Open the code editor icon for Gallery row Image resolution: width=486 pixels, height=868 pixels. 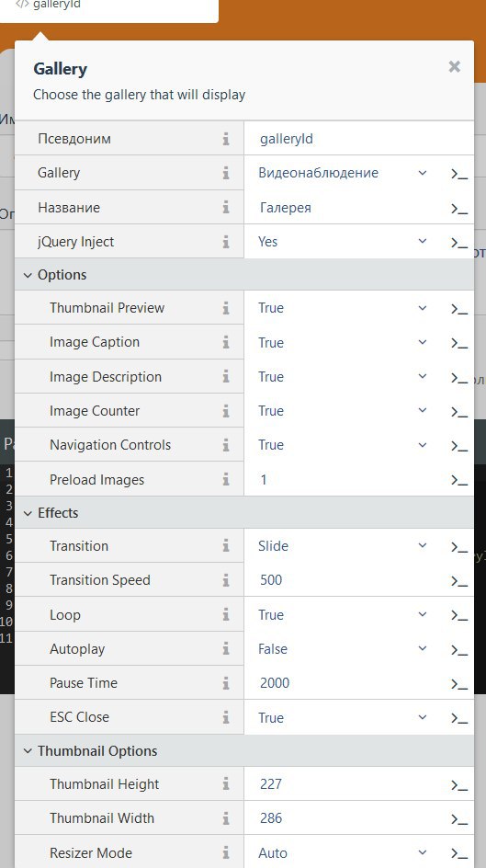[x=459, y=174]
